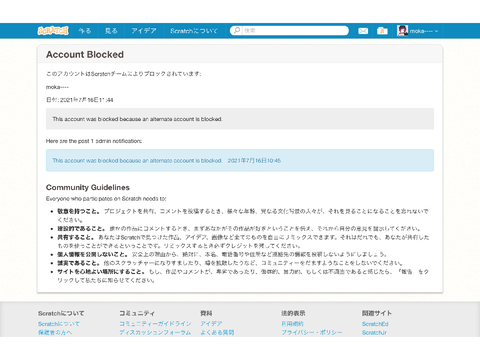Image resolution: width=480 pixels, height=360 pixels.
Task: Click the magnifier search icon
Action: (236, 31)
